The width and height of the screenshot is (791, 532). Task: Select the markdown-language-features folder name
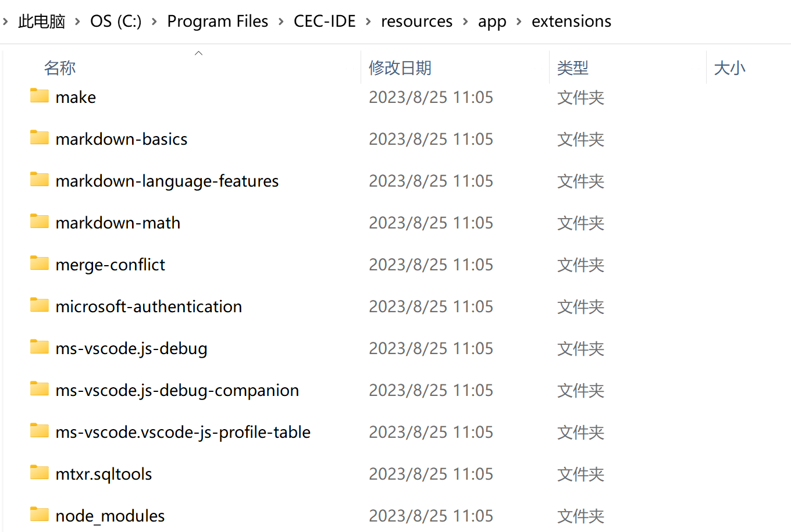[168, 181]
